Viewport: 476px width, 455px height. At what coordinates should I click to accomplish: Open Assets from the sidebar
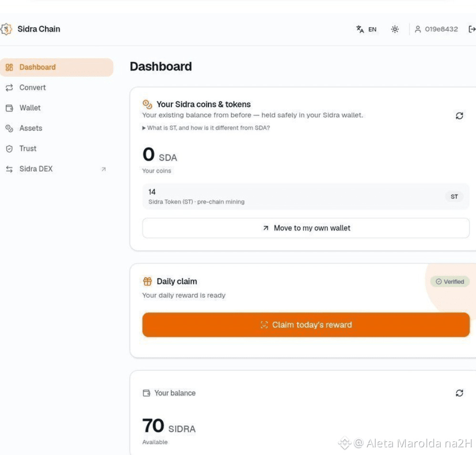(x=56, y=128)
